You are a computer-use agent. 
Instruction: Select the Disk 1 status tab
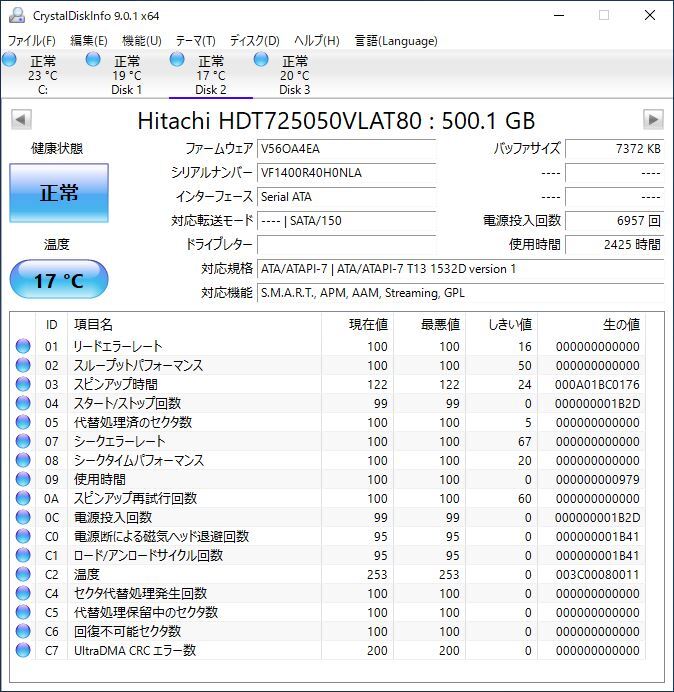(x=127, y=75)
